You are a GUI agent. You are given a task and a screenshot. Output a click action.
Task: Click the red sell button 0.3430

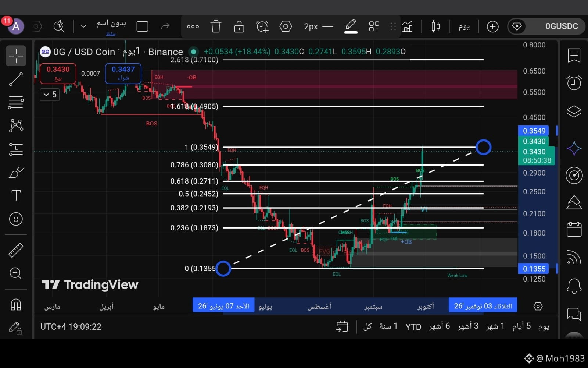click(58, 73)
